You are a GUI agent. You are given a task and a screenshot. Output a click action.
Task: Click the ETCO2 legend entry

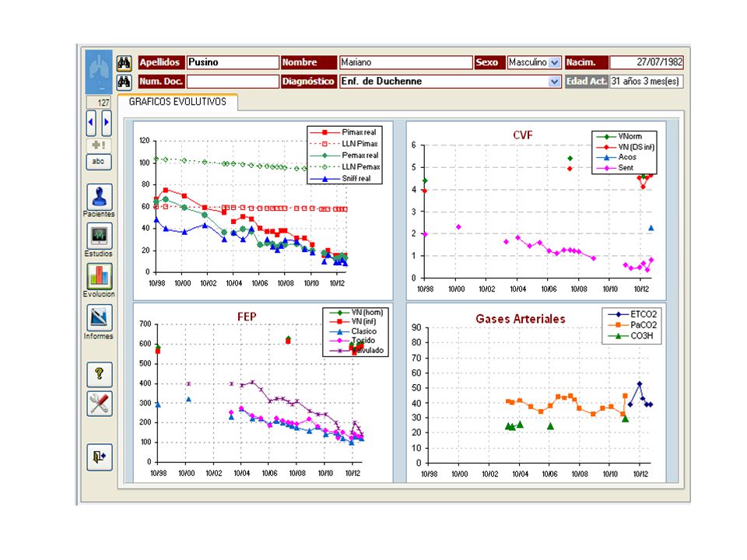pos(633,314)
